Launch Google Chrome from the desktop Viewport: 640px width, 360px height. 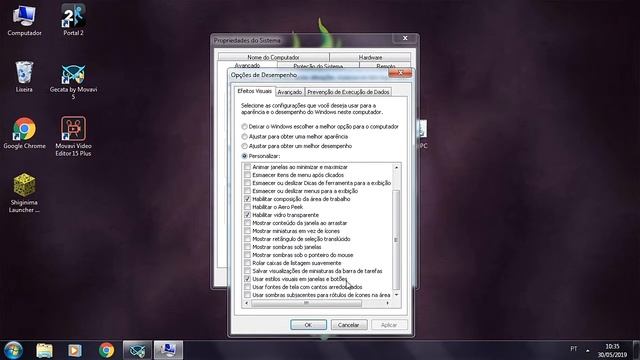pyautogui.click(x=24, y=133)
